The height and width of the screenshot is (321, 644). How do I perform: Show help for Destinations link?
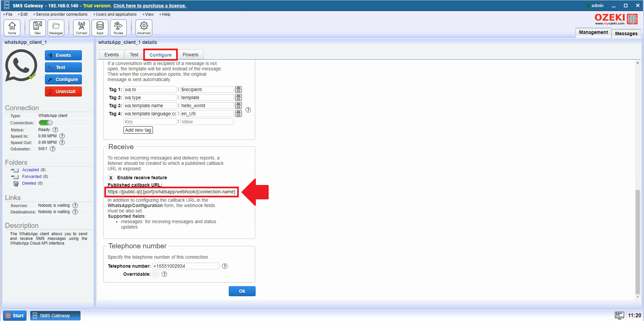pyautogui.click(x=75, y=212)
